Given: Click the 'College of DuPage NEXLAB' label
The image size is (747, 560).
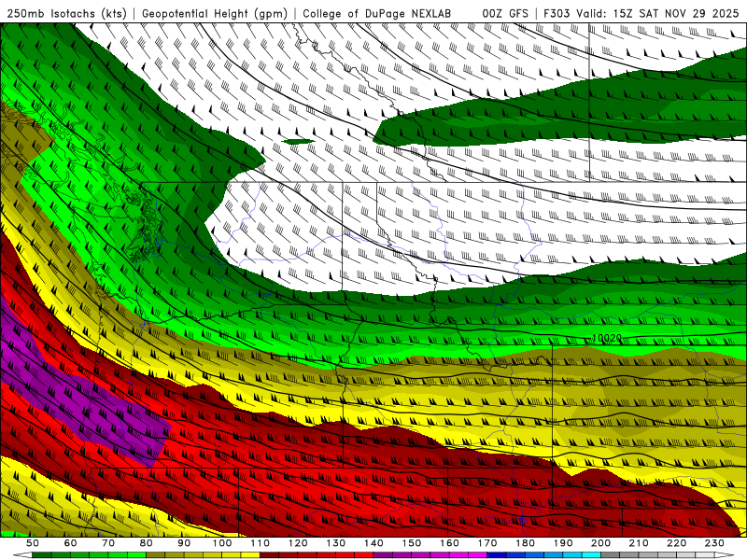Looking at the screenshot, I should [376, 13].
